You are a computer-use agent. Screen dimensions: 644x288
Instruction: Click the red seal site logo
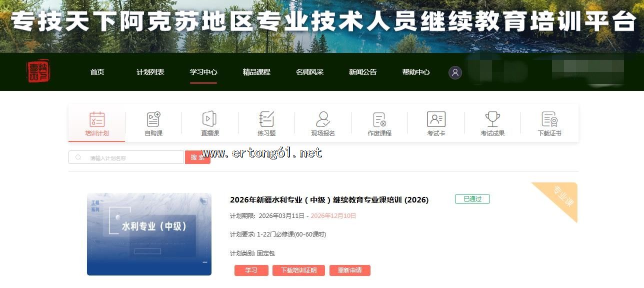click(x=38, y=71)
